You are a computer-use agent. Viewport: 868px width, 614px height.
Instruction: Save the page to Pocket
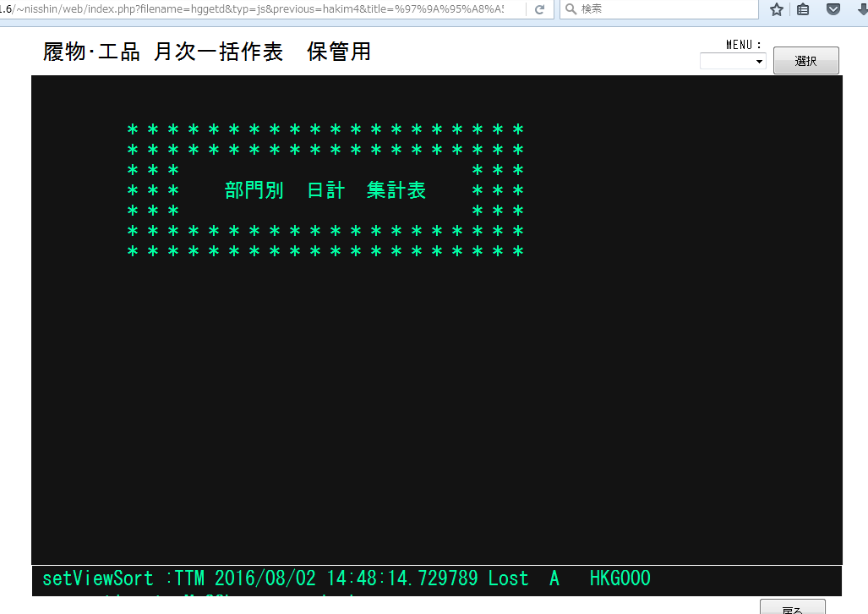833,9
